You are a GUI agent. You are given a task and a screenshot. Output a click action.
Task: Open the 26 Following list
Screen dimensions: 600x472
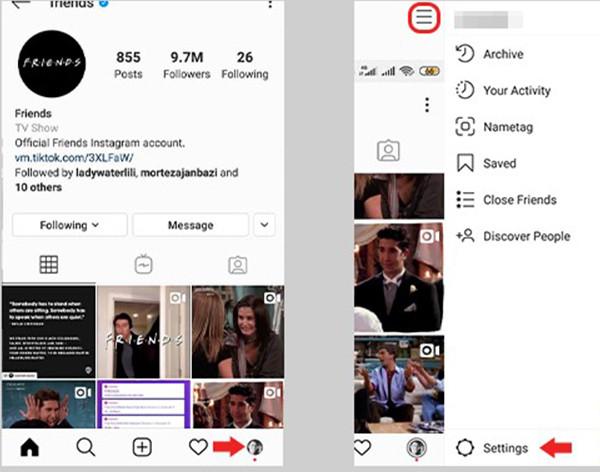[x=245, y=65]
